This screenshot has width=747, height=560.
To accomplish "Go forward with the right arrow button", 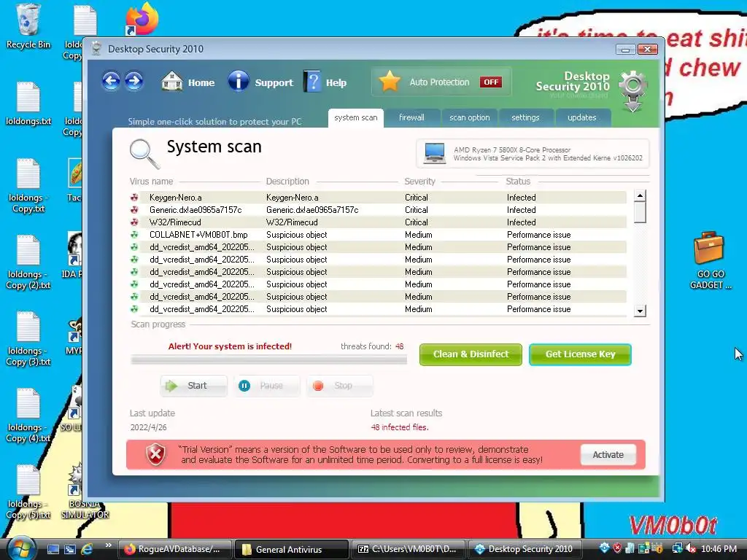I will tap(134, 82).
